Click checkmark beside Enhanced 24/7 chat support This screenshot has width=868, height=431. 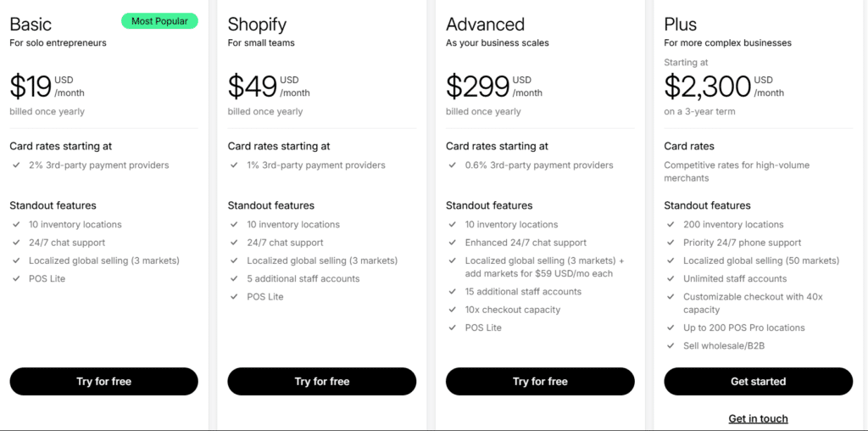(453, 243)
